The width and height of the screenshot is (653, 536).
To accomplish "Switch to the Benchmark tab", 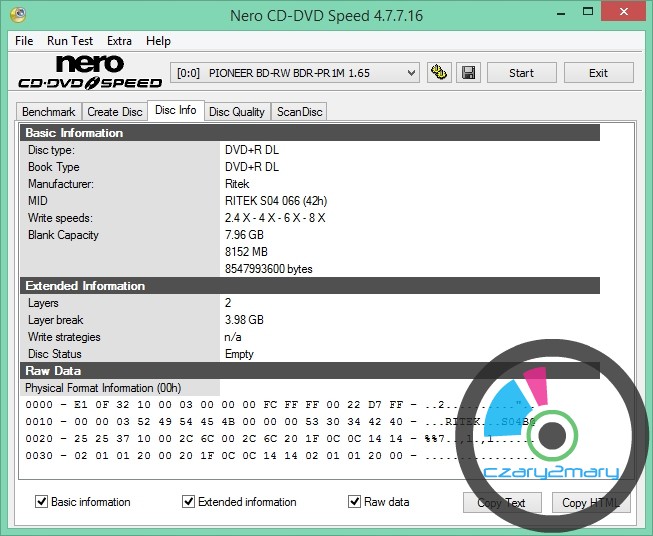I will point(48,112).
